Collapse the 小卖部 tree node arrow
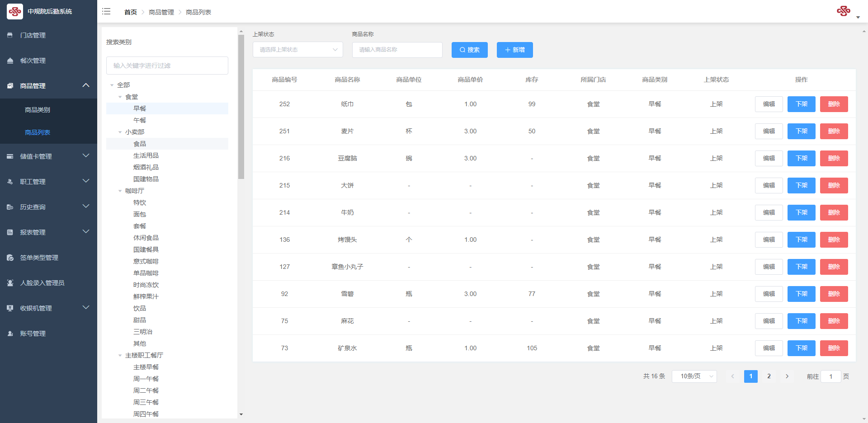This screenshot has width=868, height=423. tap(120, 132)
